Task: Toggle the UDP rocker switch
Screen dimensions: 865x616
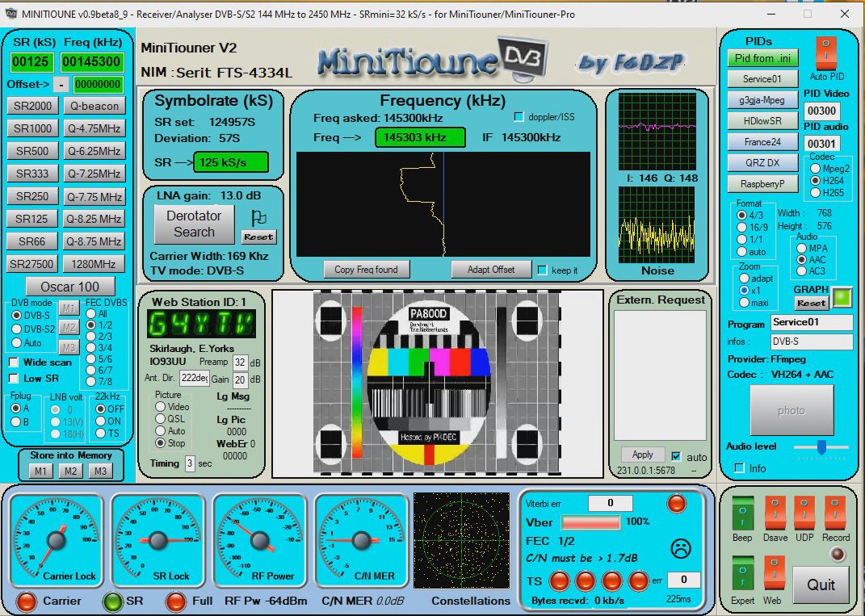Action: (x=804, y=513)
